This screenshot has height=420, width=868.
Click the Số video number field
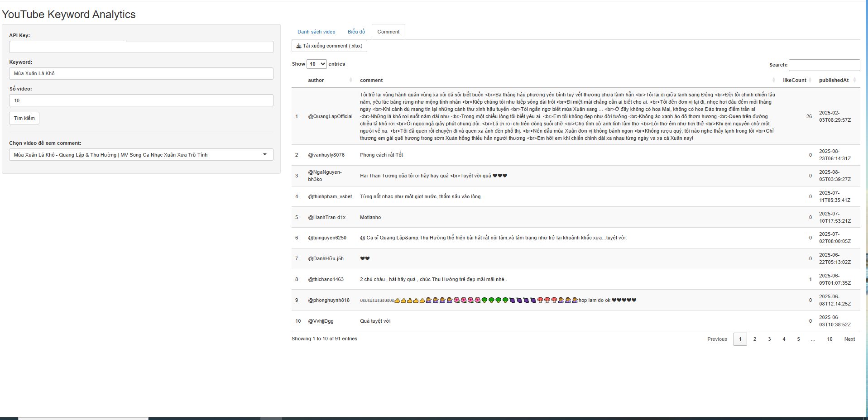pos(141,100)
